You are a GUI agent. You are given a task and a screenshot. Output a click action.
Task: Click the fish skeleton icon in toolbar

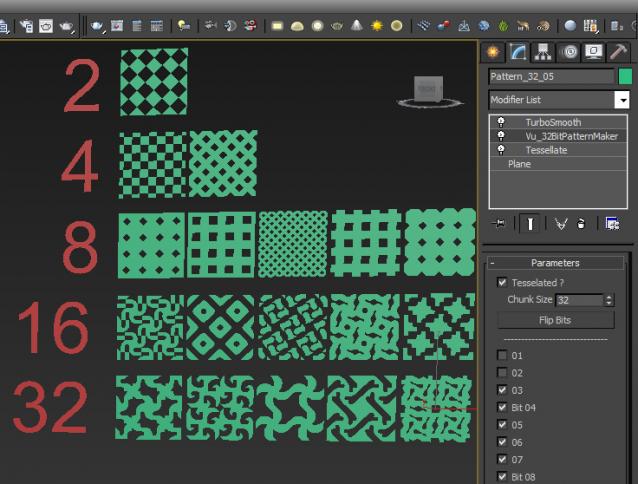pos(210,26)
